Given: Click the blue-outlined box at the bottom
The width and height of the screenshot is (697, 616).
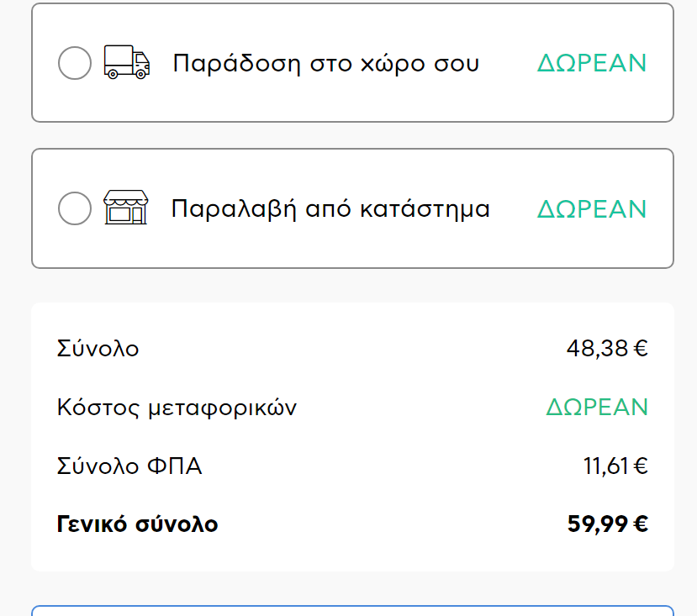Looking at the screenshot, I should [x=352, y=611].
